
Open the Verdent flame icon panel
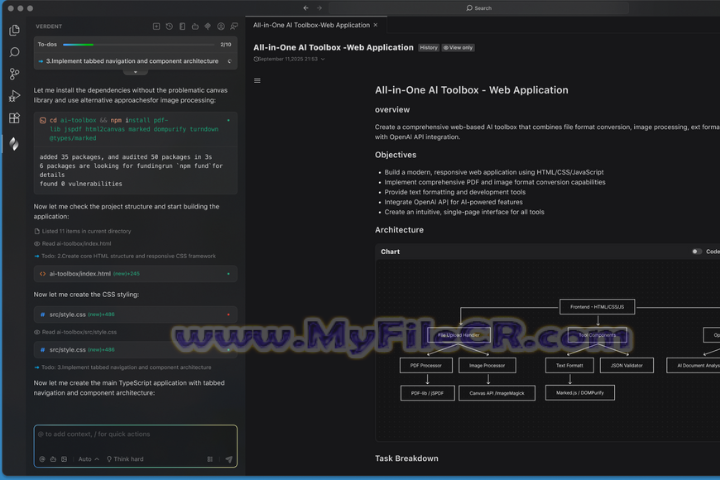pos(14,144)
